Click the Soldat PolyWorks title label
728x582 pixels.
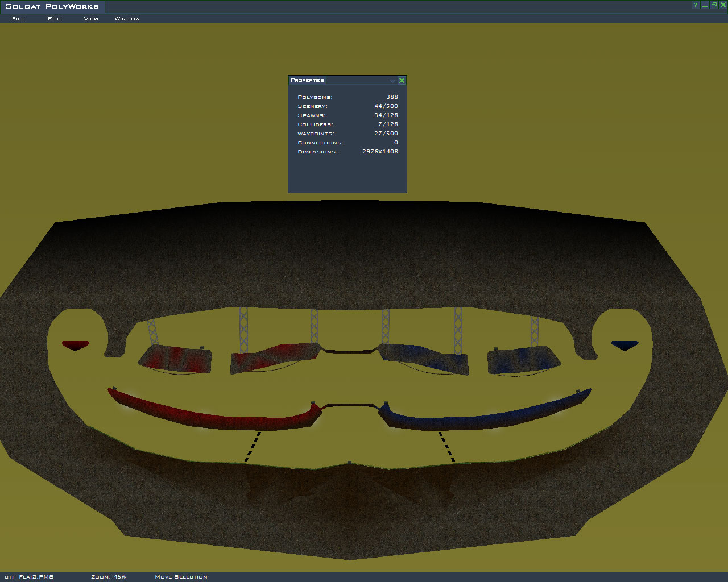point(52,7)
